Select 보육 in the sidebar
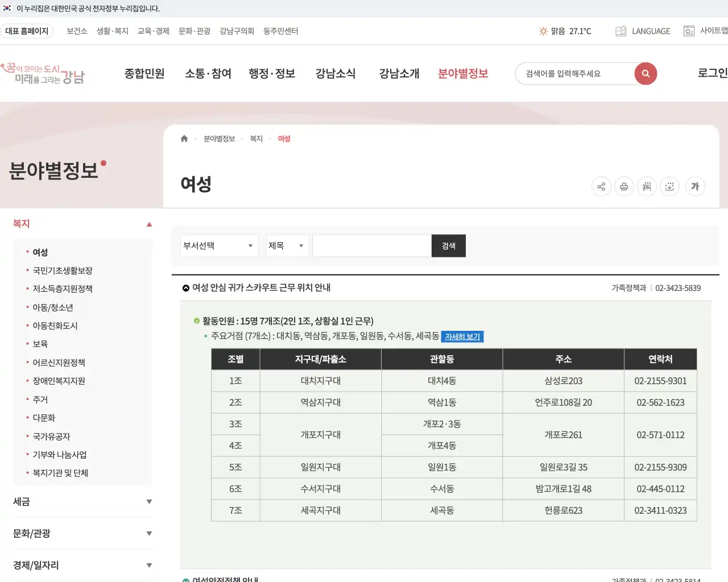This screenshot has height=582, width=728. click(40, 344)
